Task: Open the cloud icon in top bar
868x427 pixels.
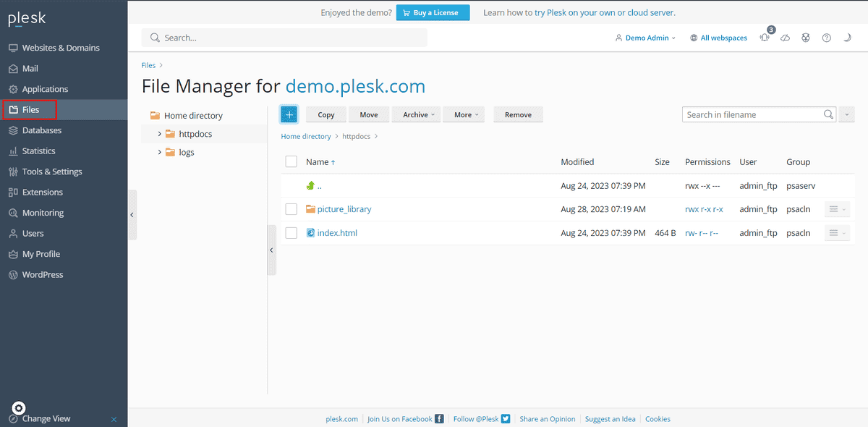Action: tap(785, 38)
